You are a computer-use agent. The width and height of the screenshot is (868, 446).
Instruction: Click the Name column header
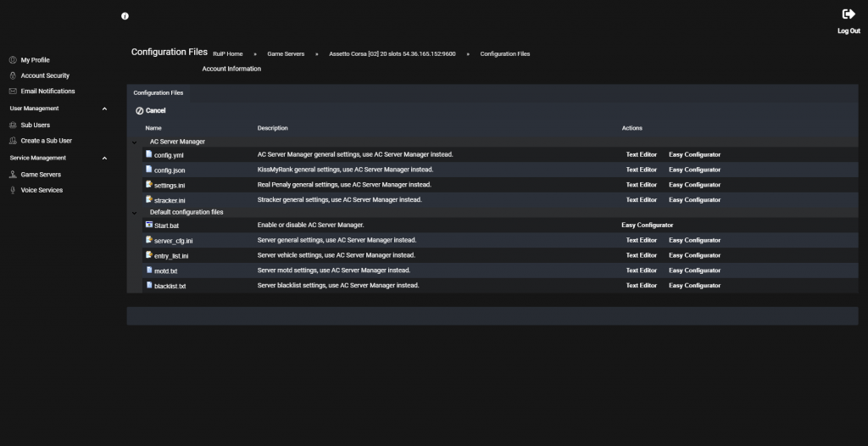153,128
